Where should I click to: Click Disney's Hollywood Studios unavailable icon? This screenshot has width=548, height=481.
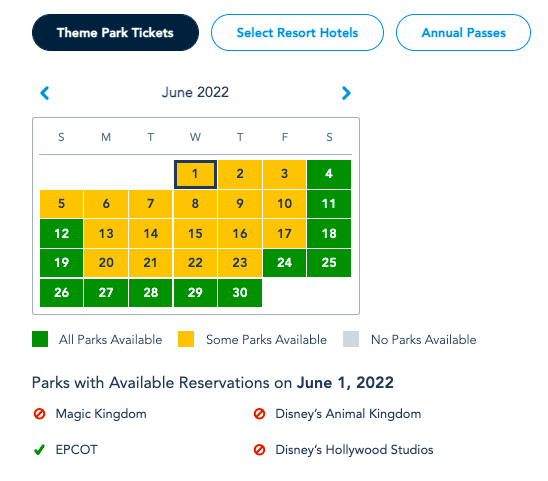259,450
